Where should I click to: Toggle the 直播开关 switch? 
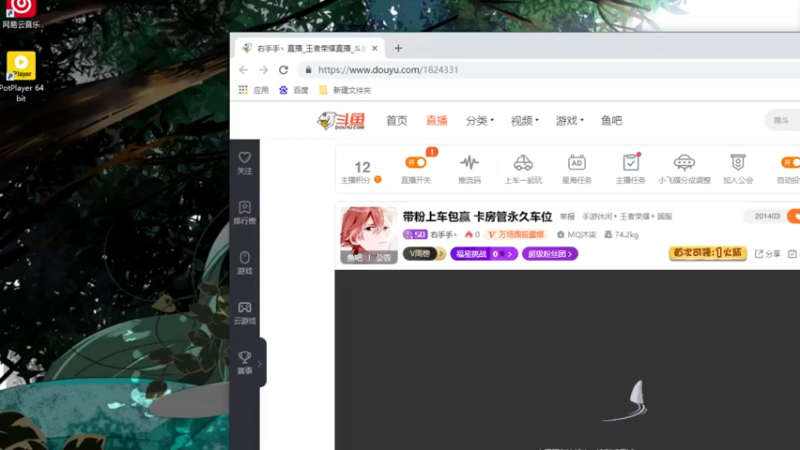[x=416, y=162]
